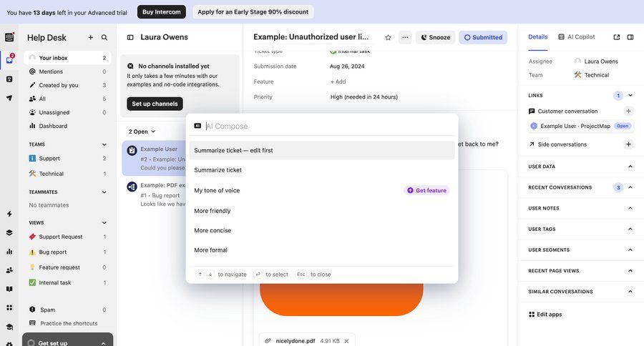This screenshot has width=644, height=346.
Task: Open the Knowledge book icon in rail
Action: [x=9, y=289]
